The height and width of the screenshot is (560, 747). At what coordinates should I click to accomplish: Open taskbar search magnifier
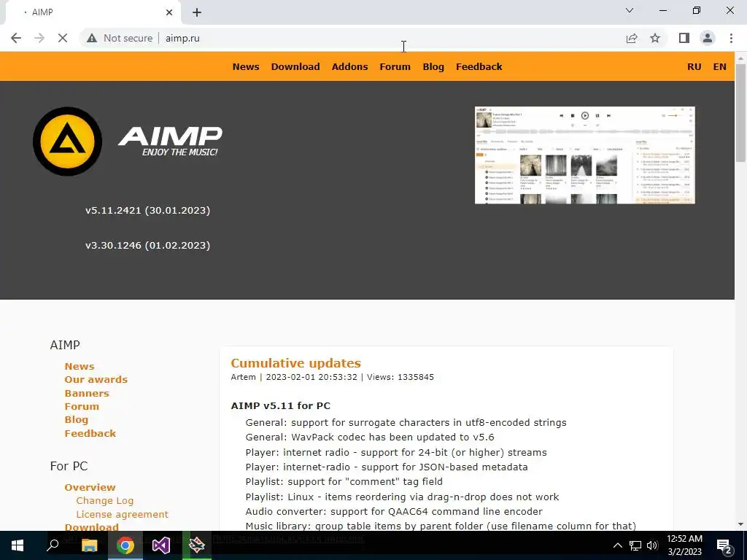coord(53,545)
